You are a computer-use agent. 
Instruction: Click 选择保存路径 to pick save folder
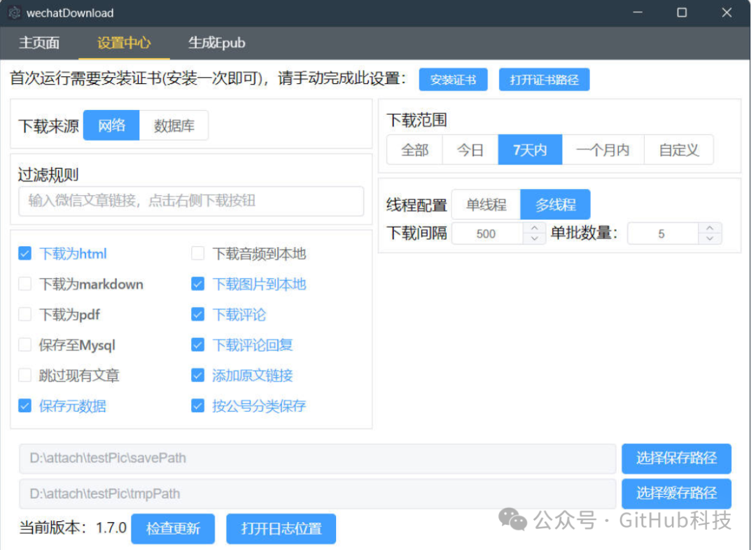675,458
